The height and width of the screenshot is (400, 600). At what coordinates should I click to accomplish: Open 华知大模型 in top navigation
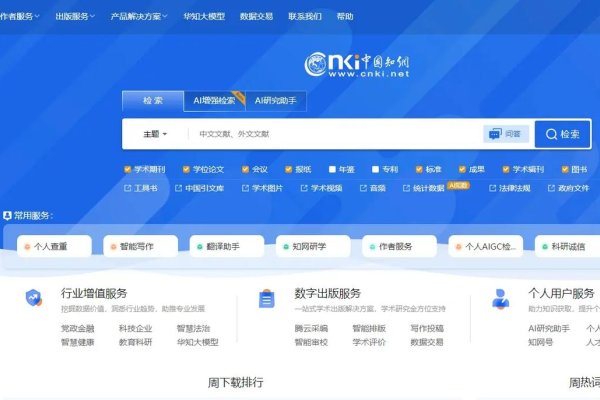204,16
